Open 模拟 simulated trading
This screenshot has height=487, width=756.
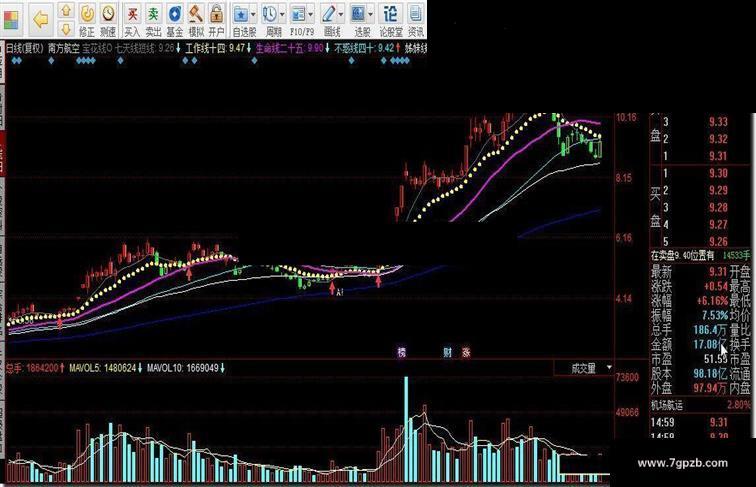point(196,20)
